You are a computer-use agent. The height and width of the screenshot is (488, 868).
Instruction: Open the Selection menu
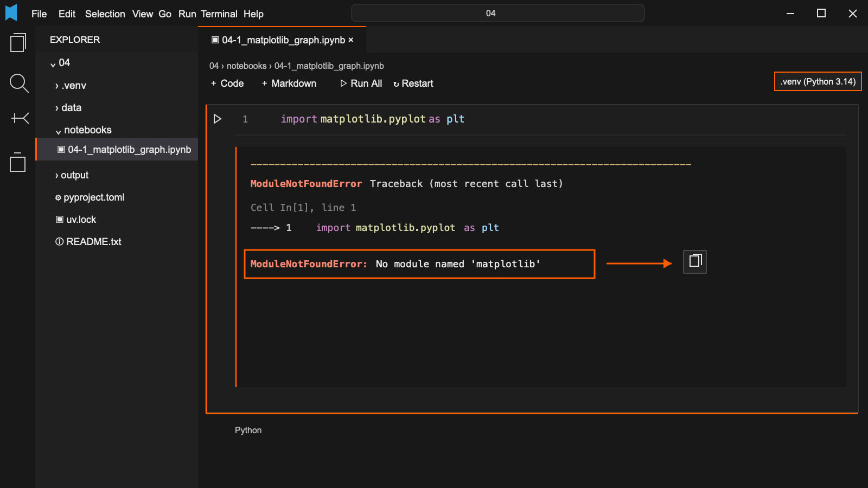pos(105,14)
